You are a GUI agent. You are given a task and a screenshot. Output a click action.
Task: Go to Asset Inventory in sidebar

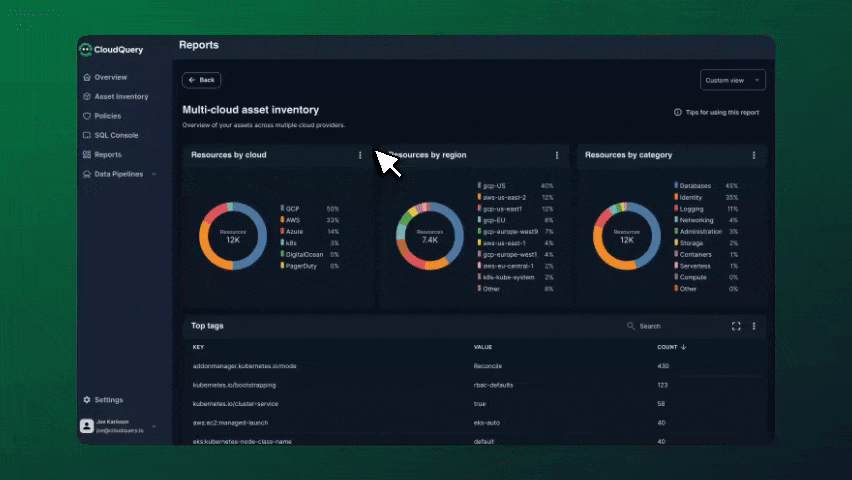point(120,97)
